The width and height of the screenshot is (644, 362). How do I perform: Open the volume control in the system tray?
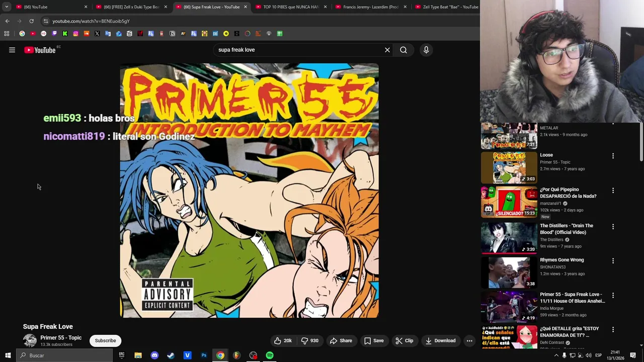pyautogui.click(x=588, y=355)
